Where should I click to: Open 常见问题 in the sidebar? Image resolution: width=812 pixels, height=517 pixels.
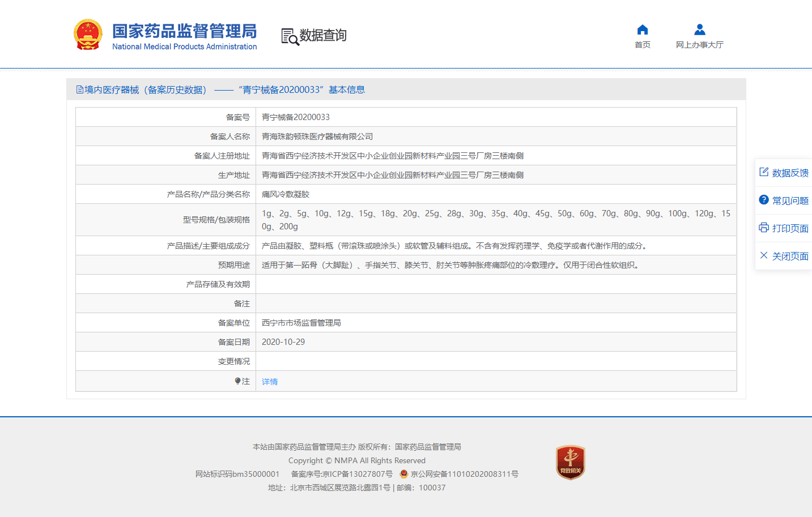click(784, 200)
